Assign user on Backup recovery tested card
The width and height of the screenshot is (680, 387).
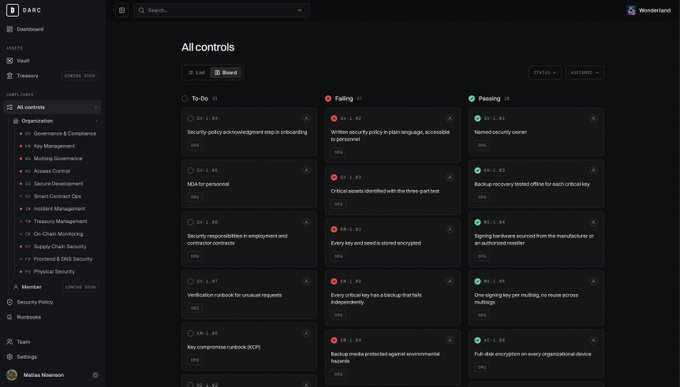pos(593,171)
